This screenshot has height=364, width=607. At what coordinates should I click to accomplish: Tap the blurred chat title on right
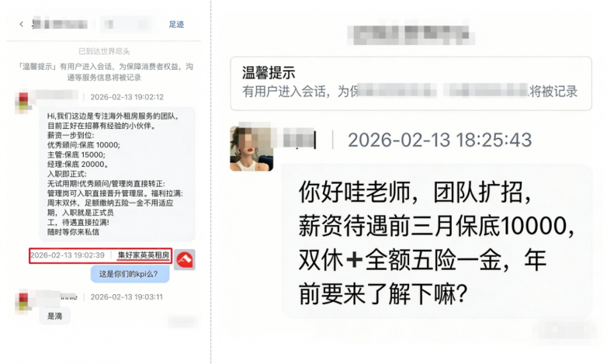[411, 35]
